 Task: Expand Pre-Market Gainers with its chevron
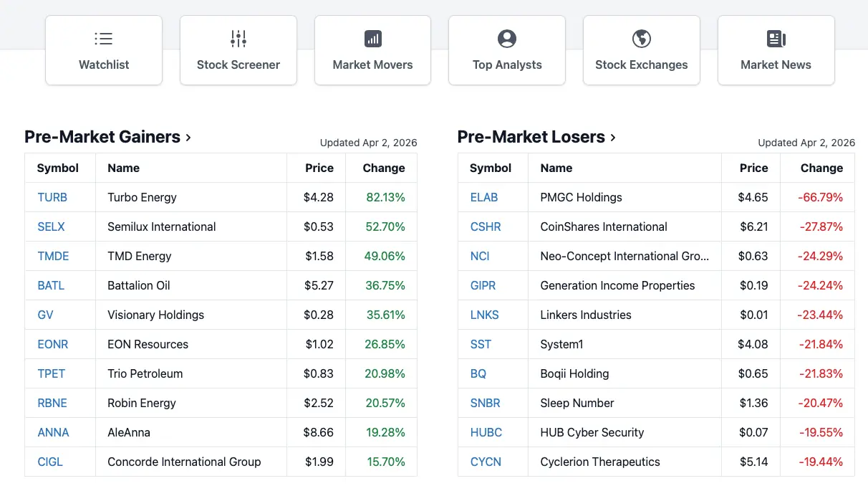188,137
